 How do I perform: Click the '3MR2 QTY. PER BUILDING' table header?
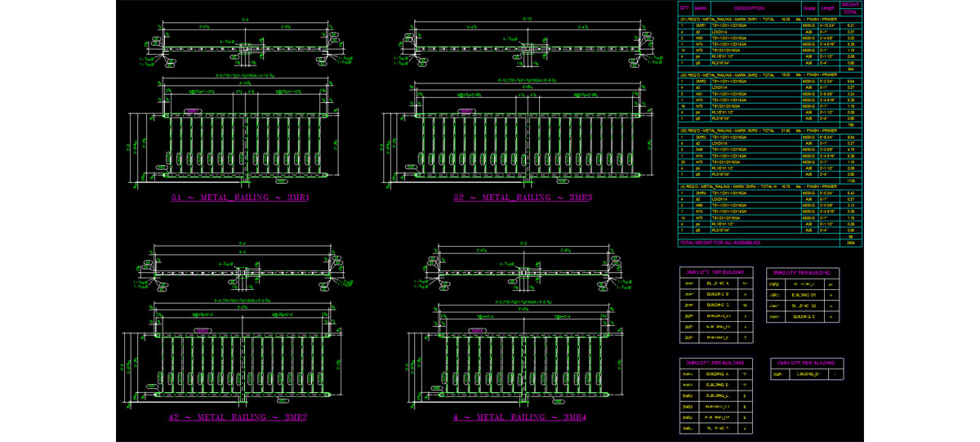(802, 272)
